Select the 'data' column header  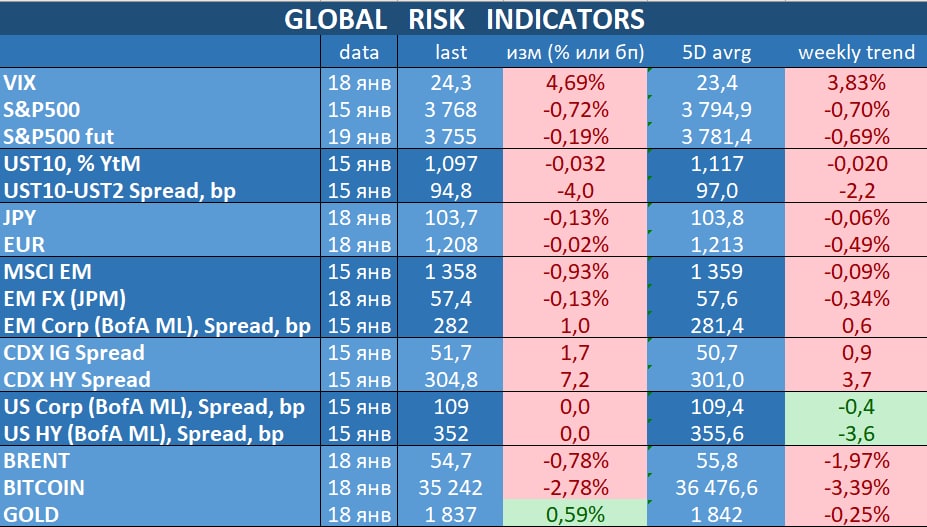pos(358,52)
